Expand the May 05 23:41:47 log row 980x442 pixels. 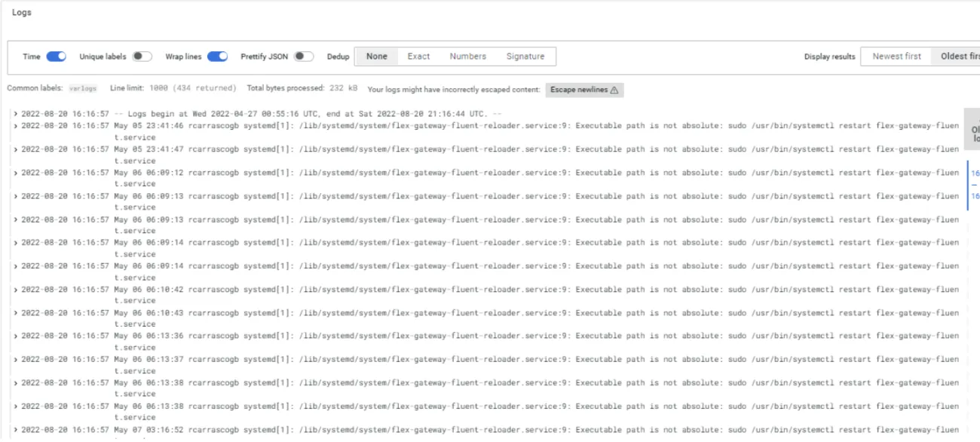coord(16,149)
